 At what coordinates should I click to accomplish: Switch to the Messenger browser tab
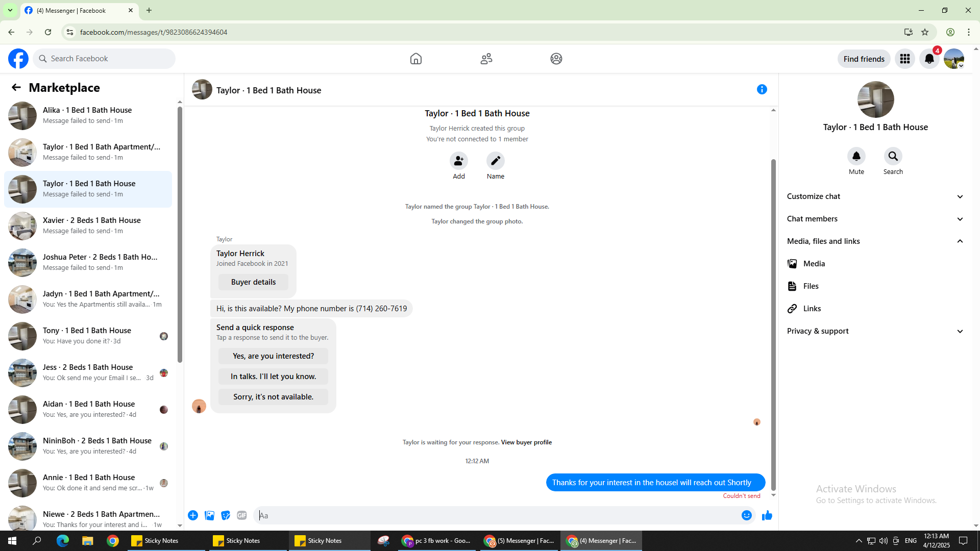point(79,11)
